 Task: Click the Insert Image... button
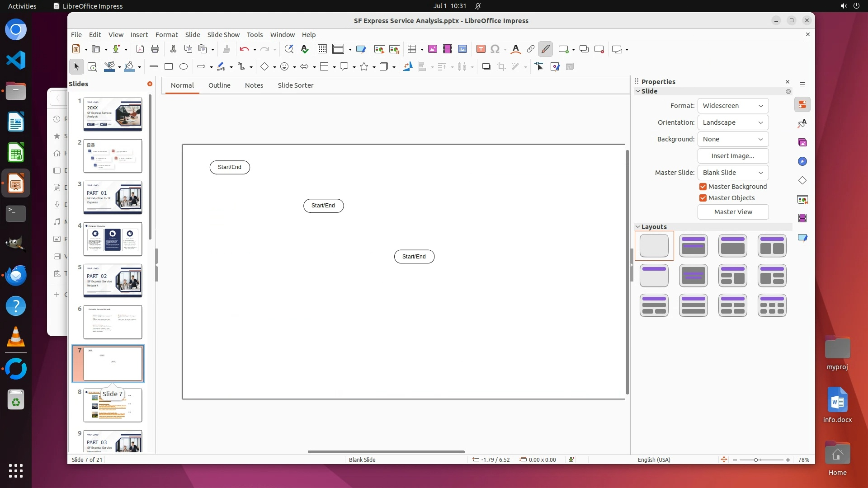(733, 156)
